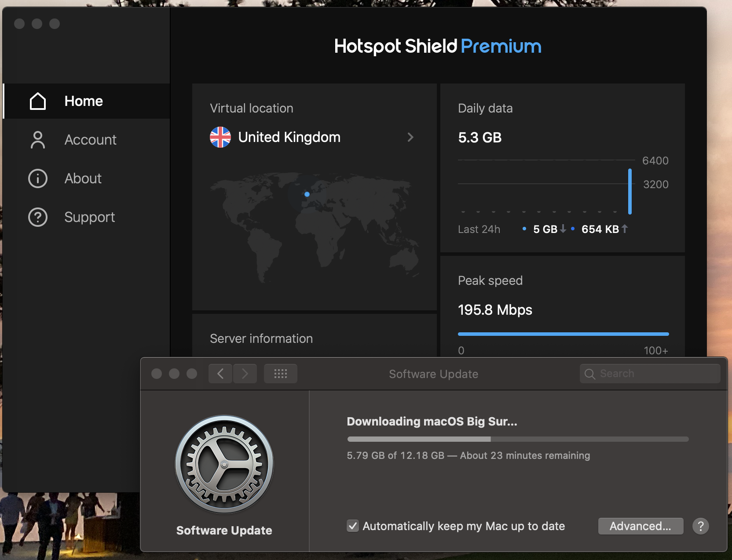Click the Peak speed blue bar

(x=563, y=334)
